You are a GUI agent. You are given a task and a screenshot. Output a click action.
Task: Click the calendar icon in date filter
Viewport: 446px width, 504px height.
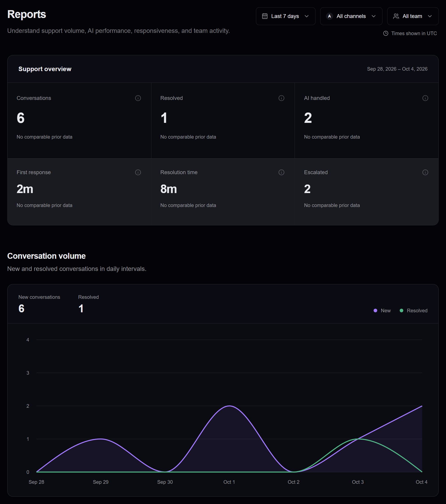[x=265, y=16]
